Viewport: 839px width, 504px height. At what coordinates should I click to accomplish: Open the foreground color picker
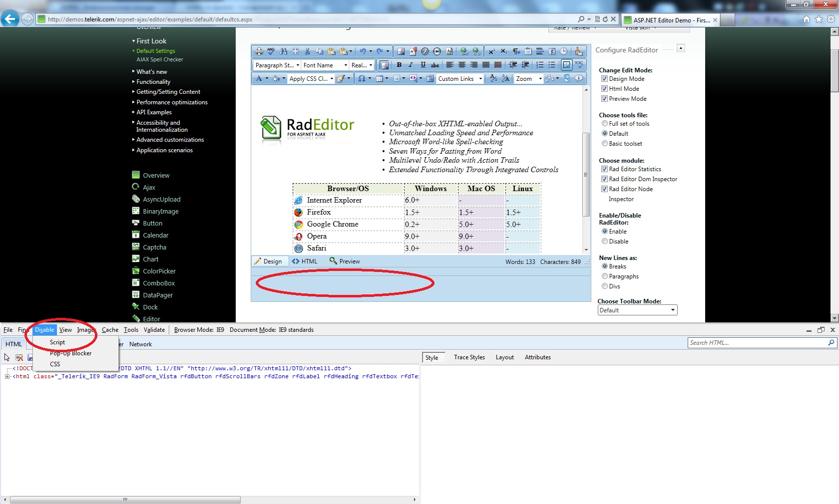(x=259, y=78)
